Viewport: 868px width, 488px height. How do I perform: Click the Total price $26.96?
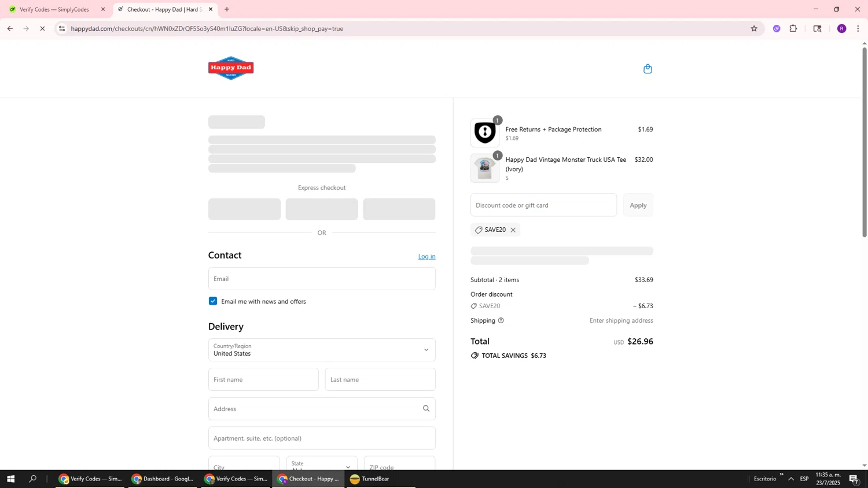(640, 342)
